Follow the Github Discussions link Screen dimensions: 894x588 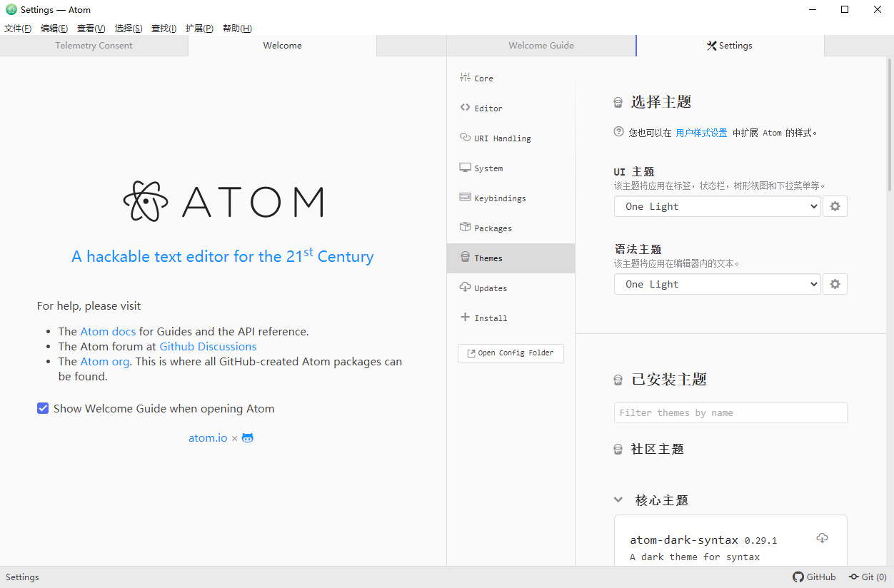point(208,346)
